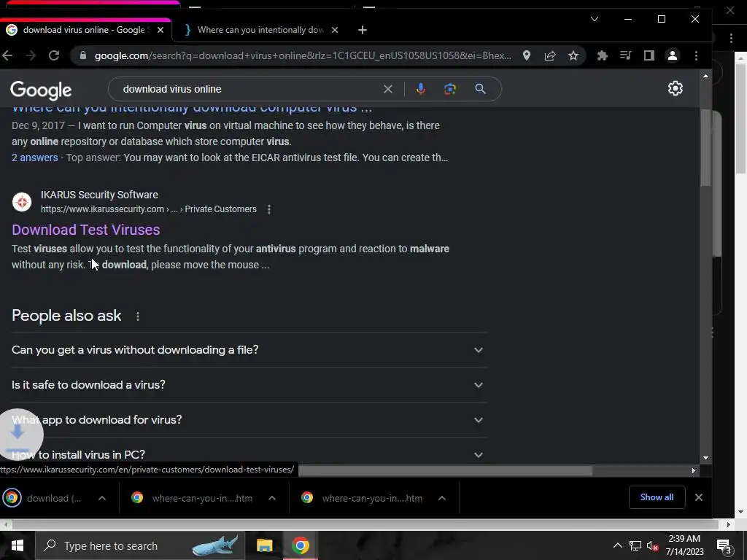Close the downloads shelf
Image resolution: width=747 pixels, height=560 pixels.
698,497
